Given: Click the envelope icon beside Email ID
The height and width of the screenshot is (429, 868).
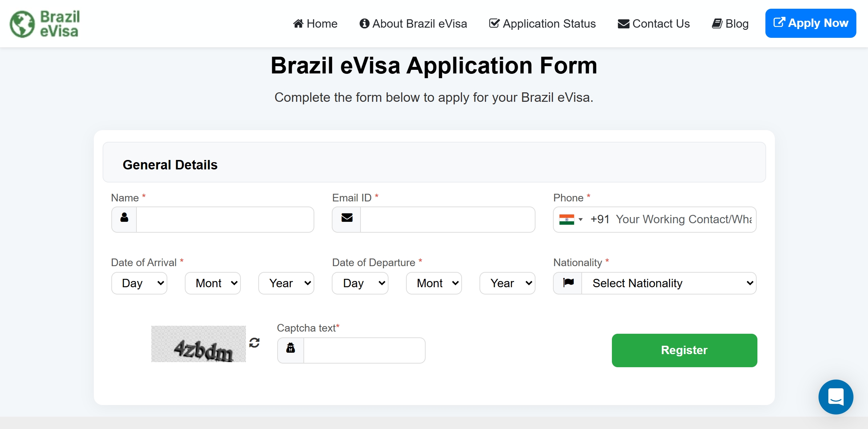Looking at the screenshot, I should pyautogui.click(x=347, y=218).
